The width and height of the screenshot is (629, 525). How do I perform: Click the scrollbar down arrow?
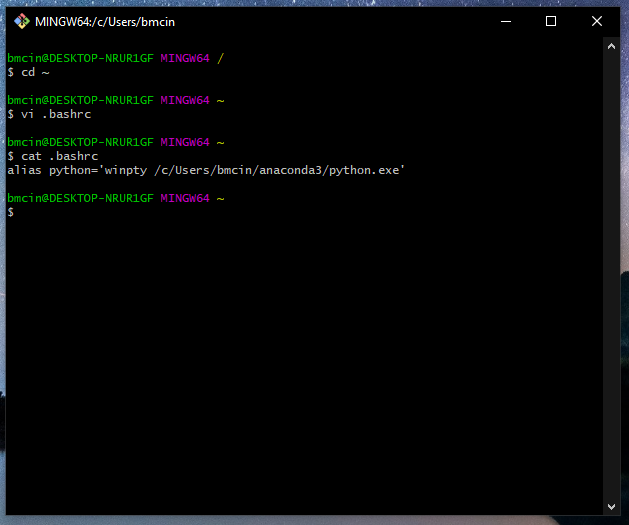tap(612, 508)
